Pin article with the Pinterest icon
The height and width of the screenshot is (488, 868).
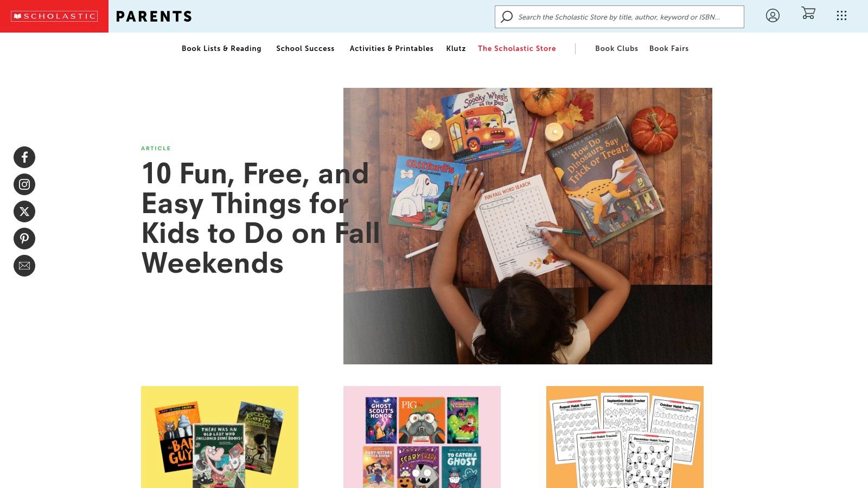pyautogui.click(x=24, y=239)
